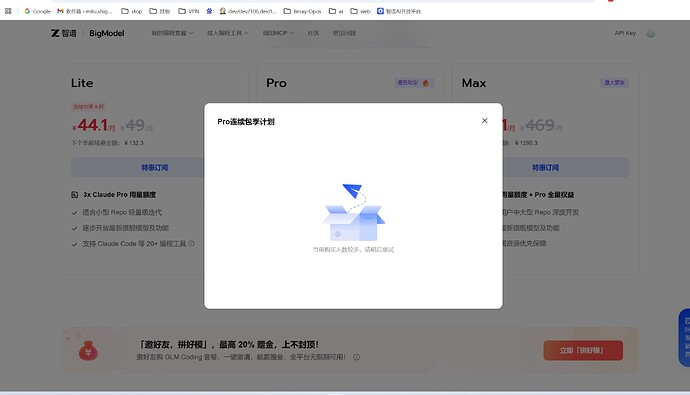Click the Max plan title
Image resolution: width=690 pixels, height=395 pixels.
pos(473,83)
